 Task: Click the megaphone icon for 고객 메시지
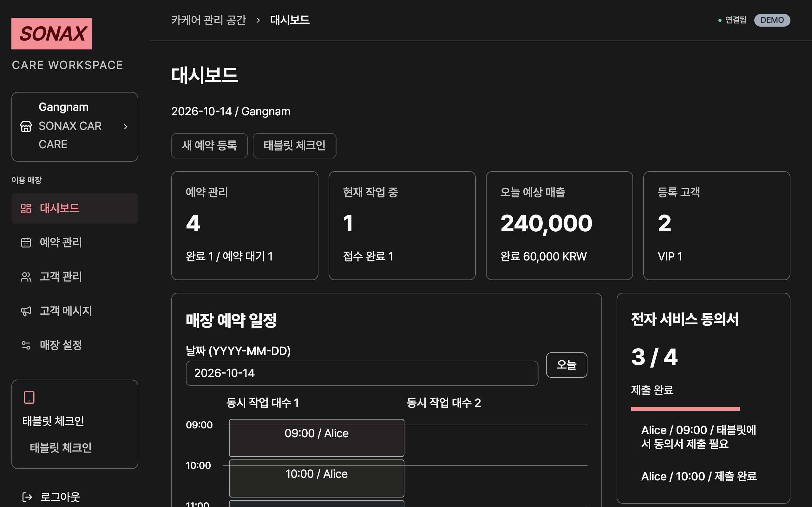coord(26,311)
